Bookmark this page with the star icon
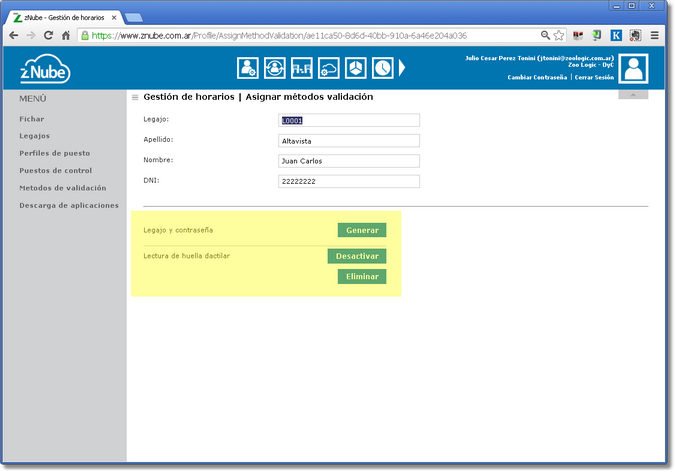This screenshot has width=675, height=472. click(559, 35)
